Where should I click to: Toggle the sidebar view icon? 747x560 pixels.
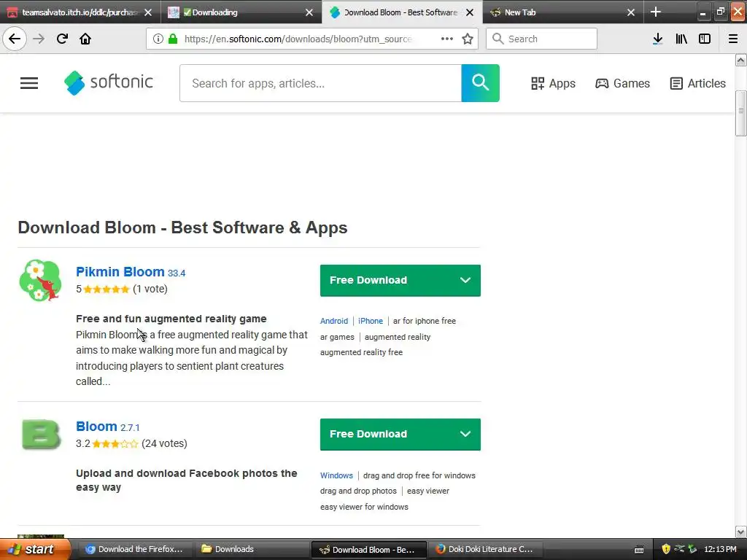(705, 39)
